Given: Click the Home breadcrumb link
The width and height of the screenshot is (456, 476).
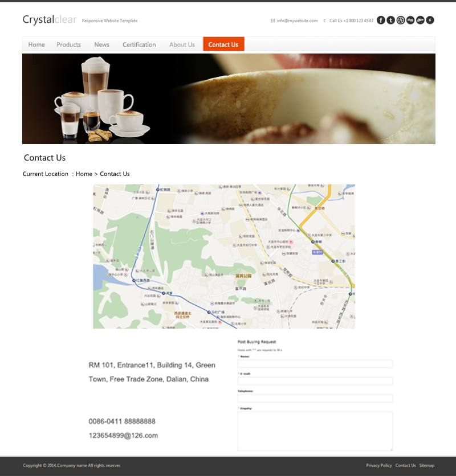Looking at the screenshot, I should point(84,174).
